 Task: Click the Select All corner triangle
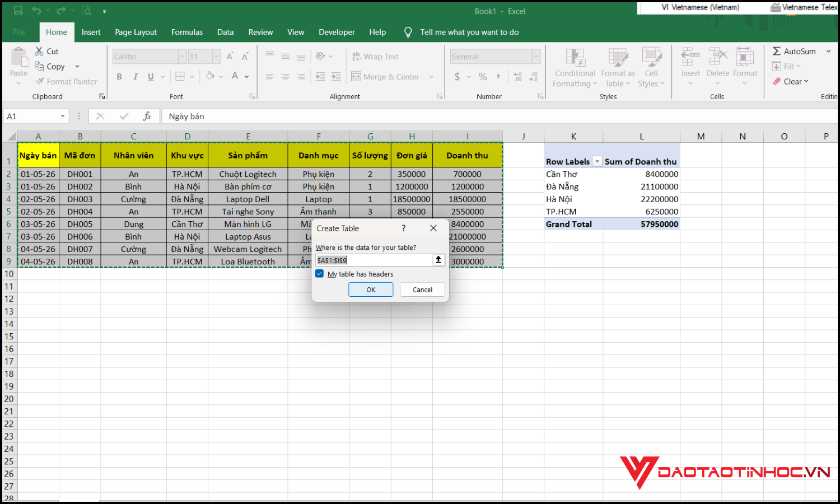(10, 137)
